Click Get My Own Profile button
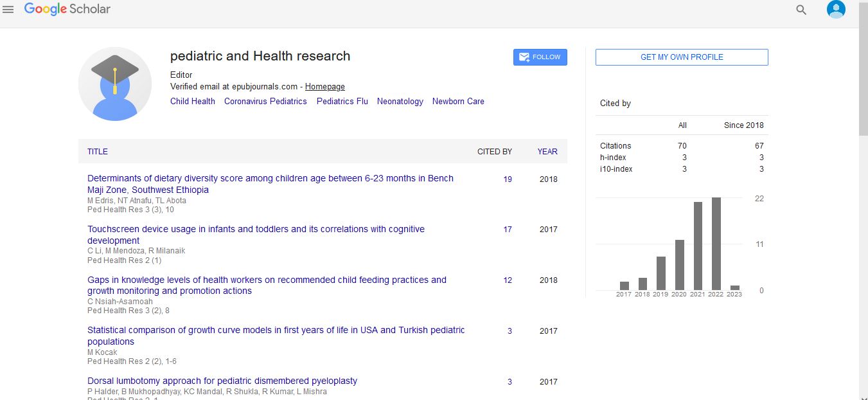Viewport: 868px width, 400px height. [682, 57]
